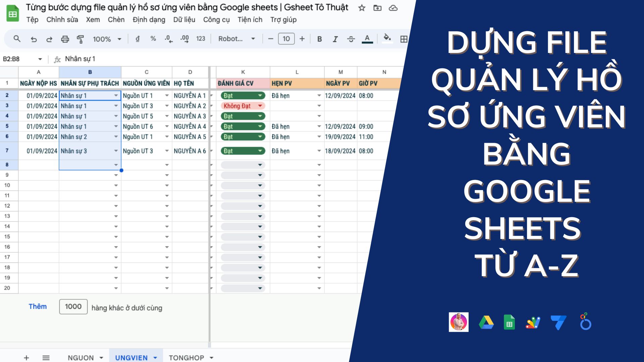This screenshot has width=644, height=362.
Task: Expand the ĐÁNH GIÁ CV dropdown on row 3
Action: 261,106
